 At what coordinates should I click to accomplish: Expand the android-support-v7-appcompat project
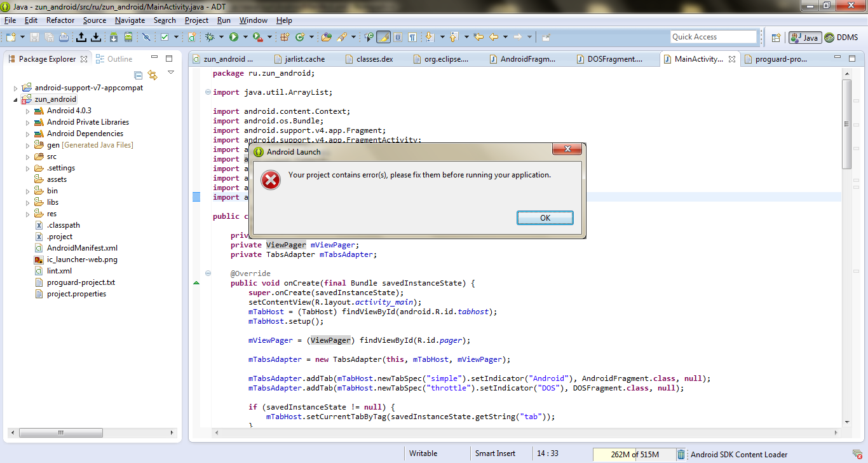point(16,88)
